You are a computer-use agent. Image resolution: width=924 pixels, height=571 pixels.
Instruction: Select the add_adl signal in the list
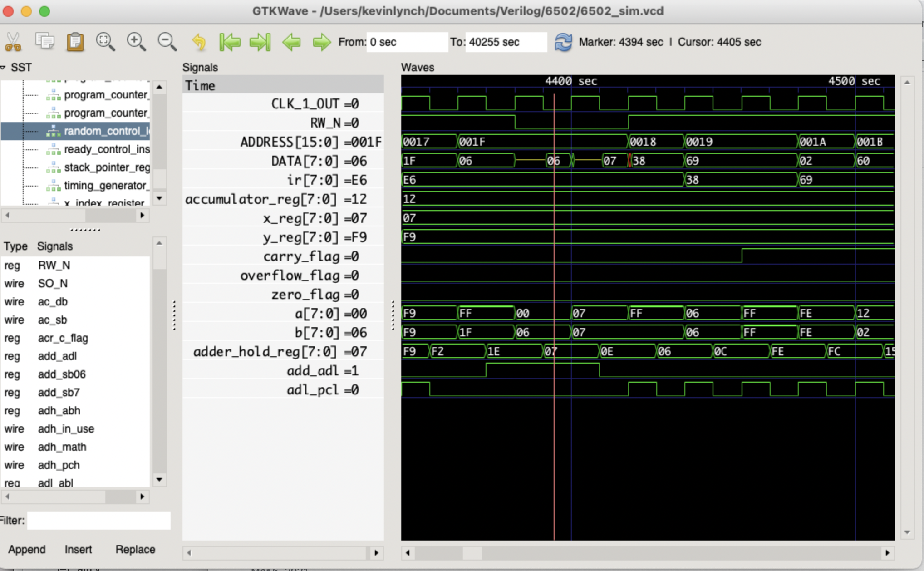57,356
